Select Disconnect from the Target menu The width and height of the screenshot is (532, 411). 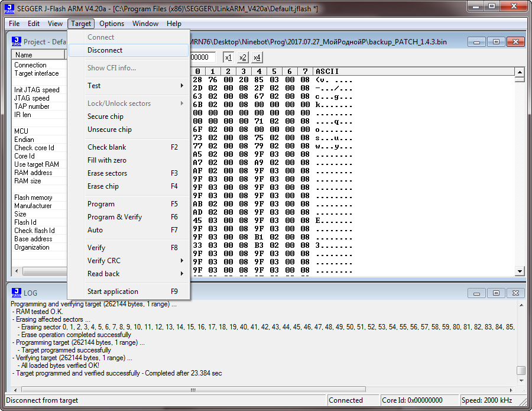tap(105, 50)
